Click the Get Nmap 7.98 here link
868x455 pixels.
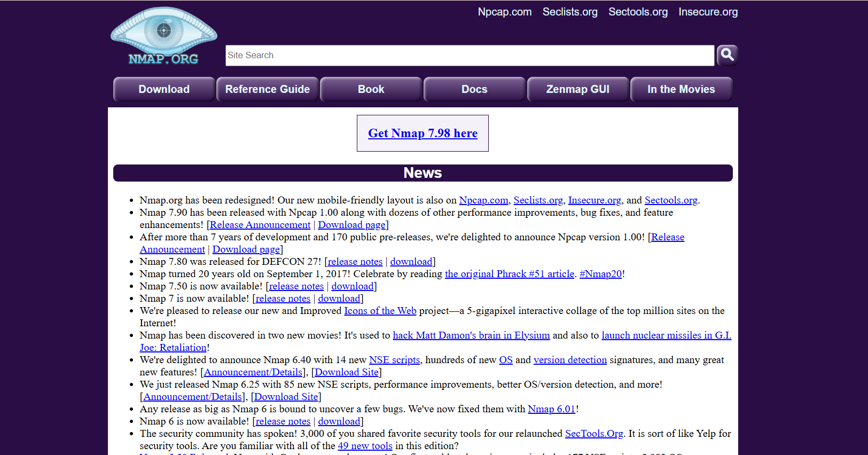coord(423,134)
